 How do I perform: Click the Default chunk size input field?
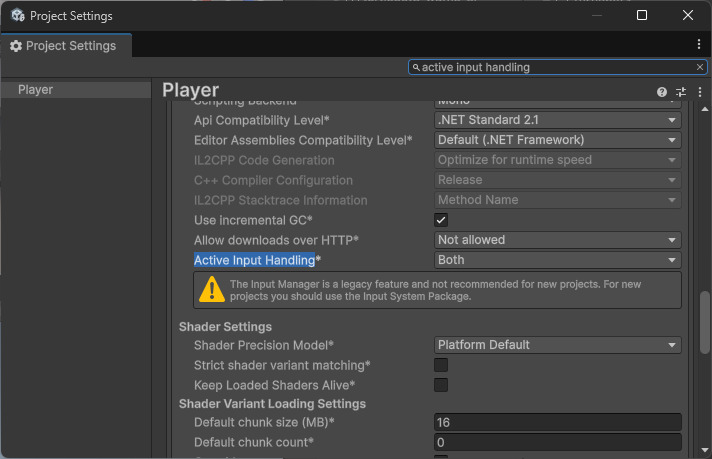click(x=558, y=423)
